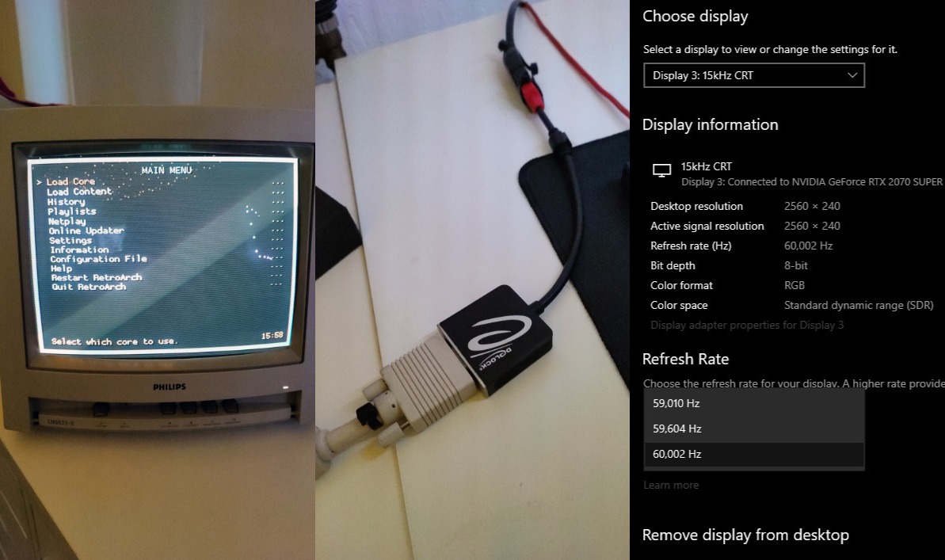Click the Philips logo on the CRT monitor

click(170, 387)
